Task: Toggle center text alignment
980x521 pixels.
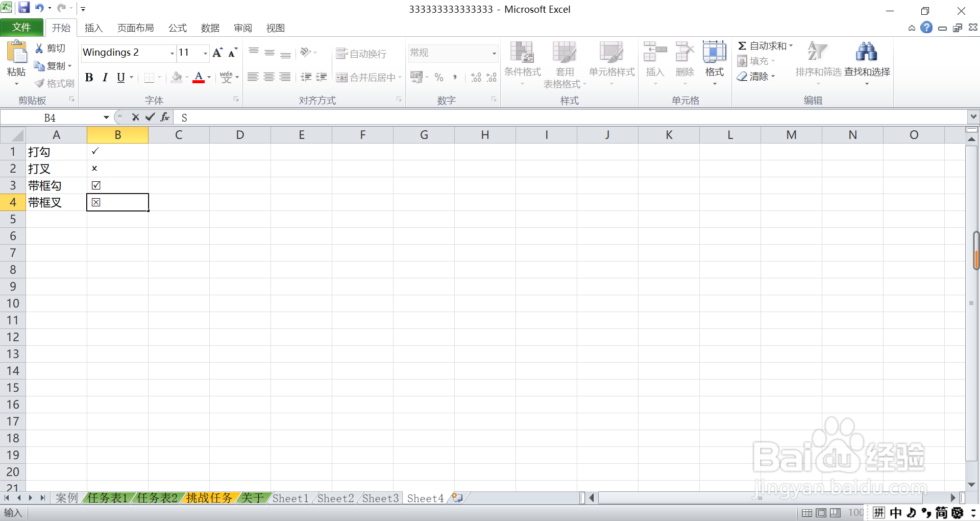Action: pyautogui.click(x=269, y=77)
